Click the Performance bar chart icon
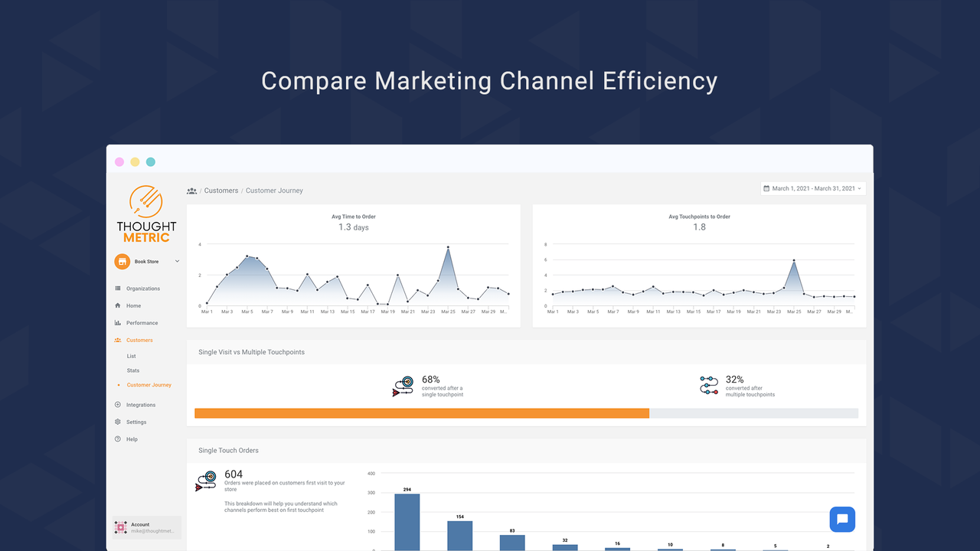 coord(118,323)
